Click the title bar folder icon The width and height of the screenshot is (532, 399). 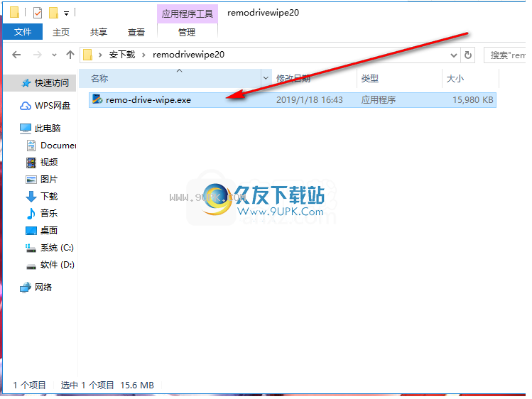coord(15,12)
